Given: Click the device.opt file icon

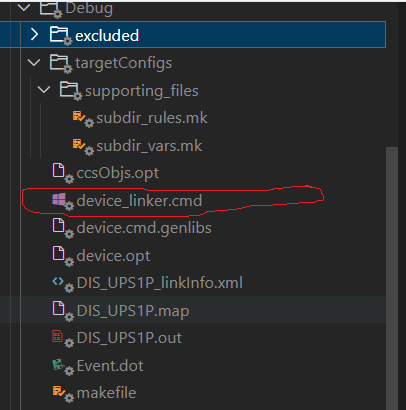Looking at the screenshot, I should [62, 256].
